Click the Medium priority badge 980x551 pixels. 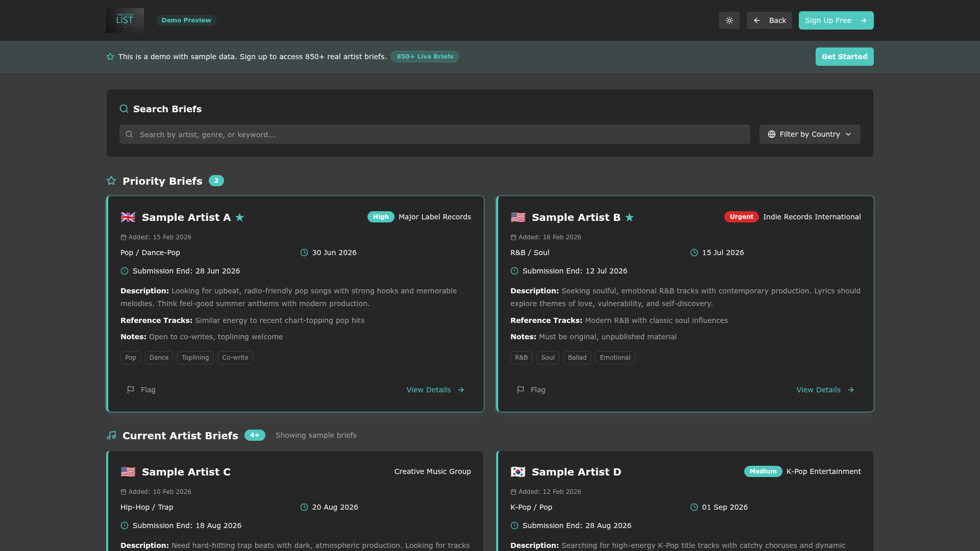(763, 471)
